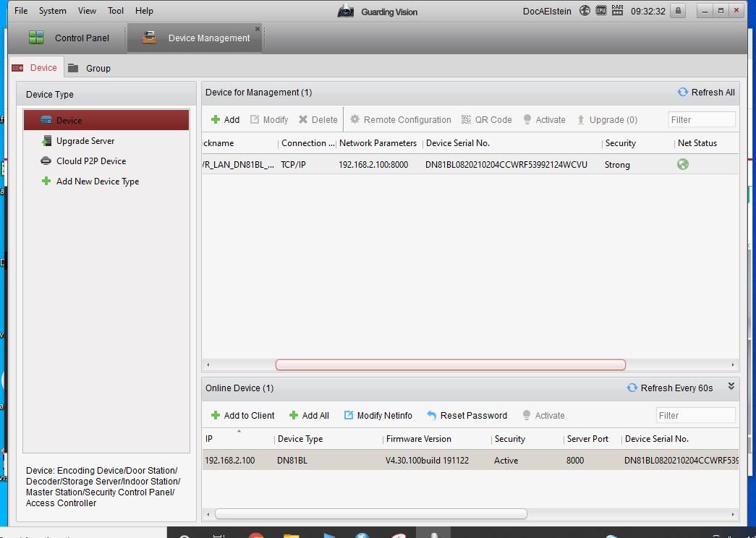Click Add New Device Type

98,182
